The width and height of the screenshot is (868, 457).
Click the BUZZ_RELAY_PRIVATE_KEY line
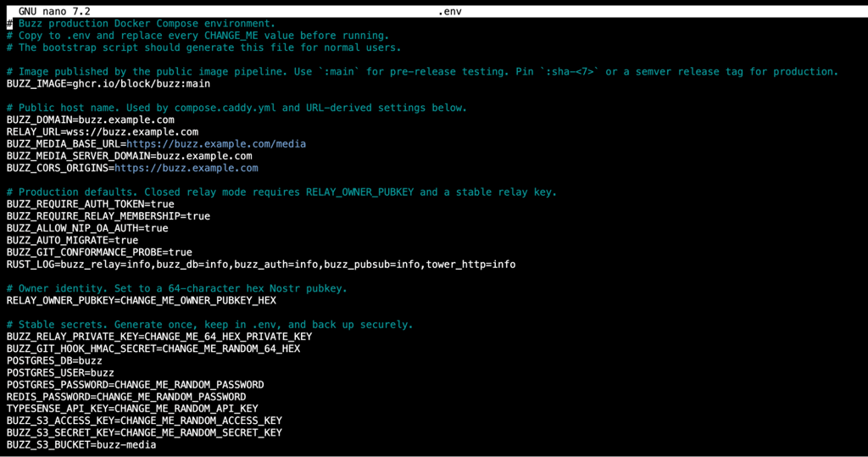pyautogui.click(x=159, y=337)
